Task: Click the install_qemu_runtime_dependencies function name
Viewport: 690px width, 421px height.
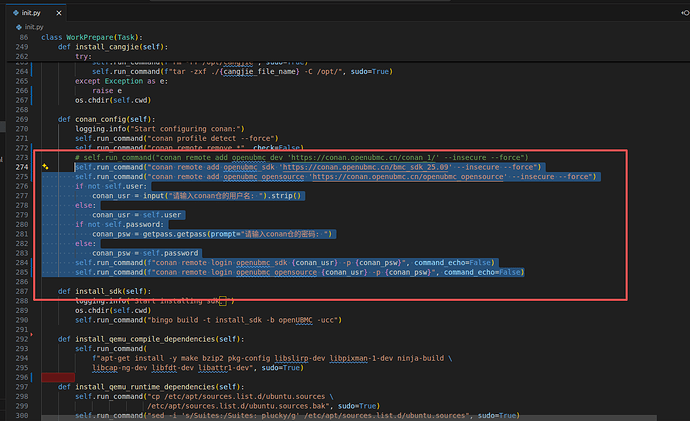Action: pos(150,385)
